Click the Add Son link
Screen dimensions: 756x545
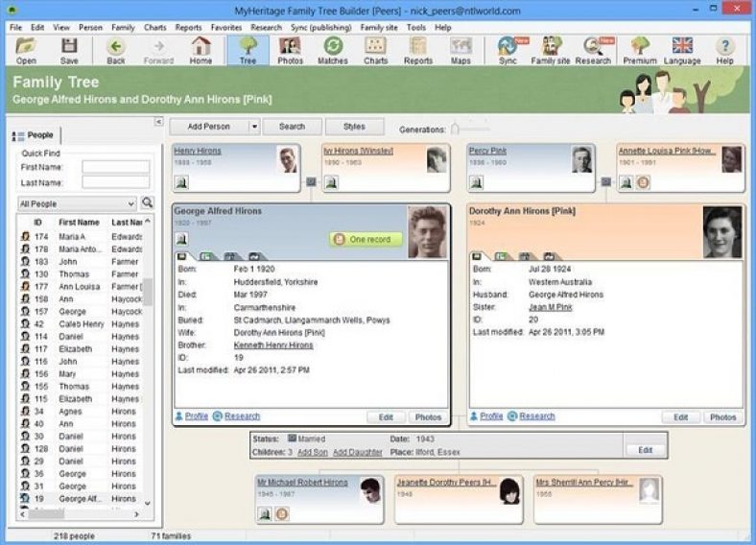(313, 452)
